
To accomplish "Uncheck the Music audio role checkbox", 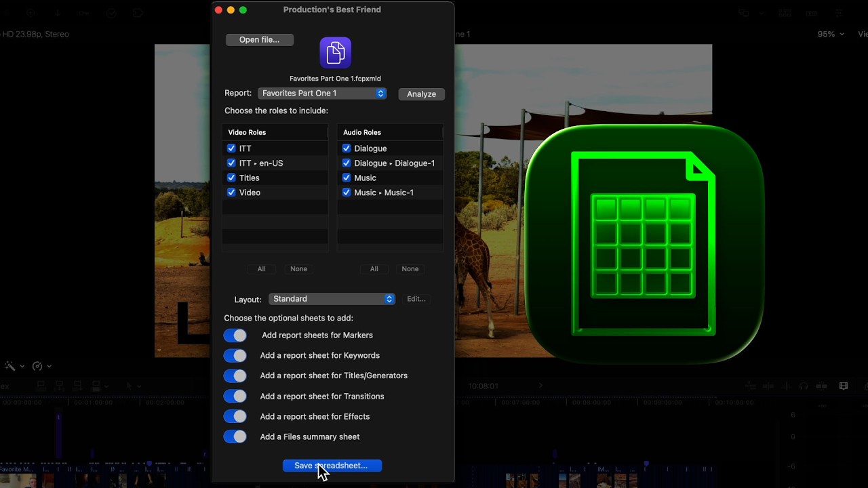I will [347, 178].
